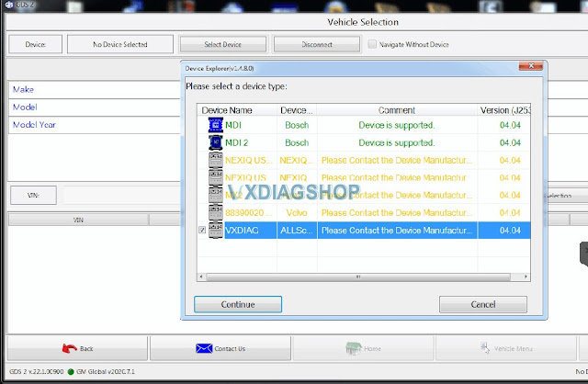Click the MDI 2 device icon
588x384 pixels.
pyautogui.click(x=216, y=142)
